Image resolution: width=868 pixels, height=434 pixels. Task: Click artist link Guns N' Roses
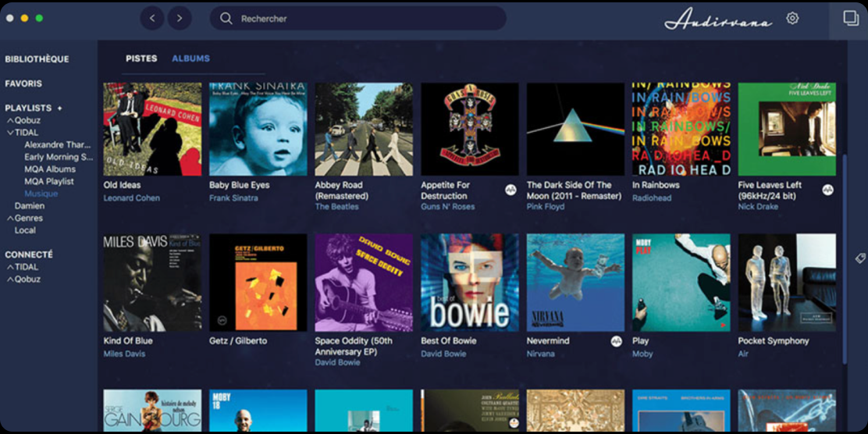pos(448,207)
